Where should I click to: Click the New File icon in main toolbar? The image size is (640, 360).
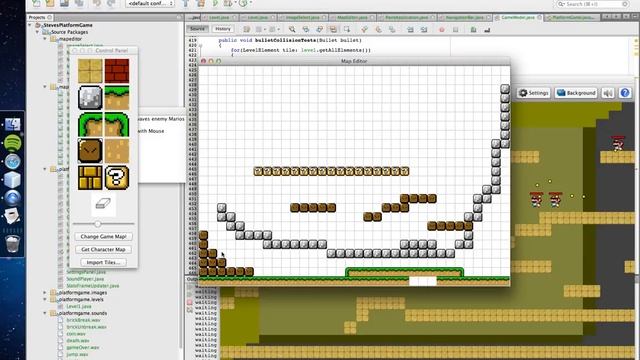click(36, 3)
